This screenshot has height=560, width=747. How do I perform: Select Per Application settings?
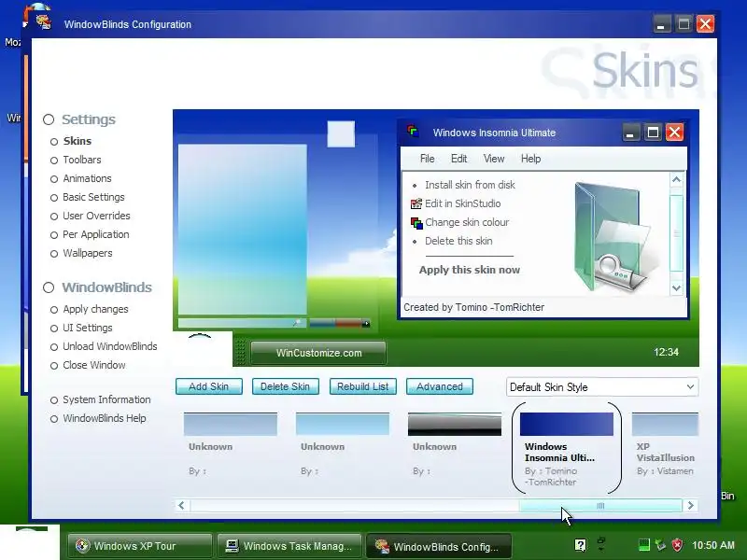(96, 234)
